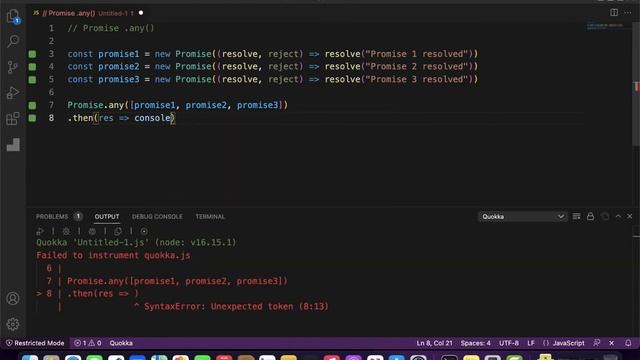Open the notifications bell
Viewport: 640px width, 360px height.
coord(628,343)
